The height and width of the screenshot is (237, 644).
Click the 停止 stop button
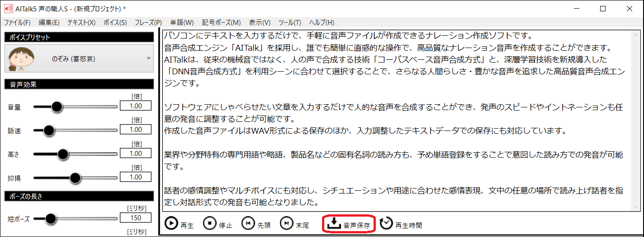point(218,223)
